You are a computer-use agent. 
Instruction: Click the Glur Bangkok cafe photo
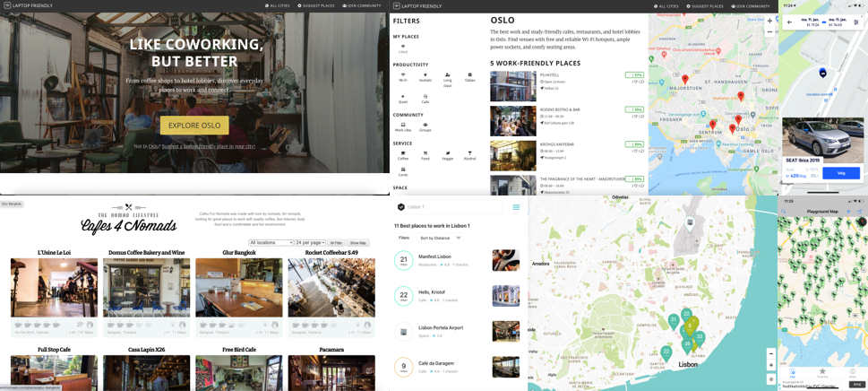(x=239, y=288)
